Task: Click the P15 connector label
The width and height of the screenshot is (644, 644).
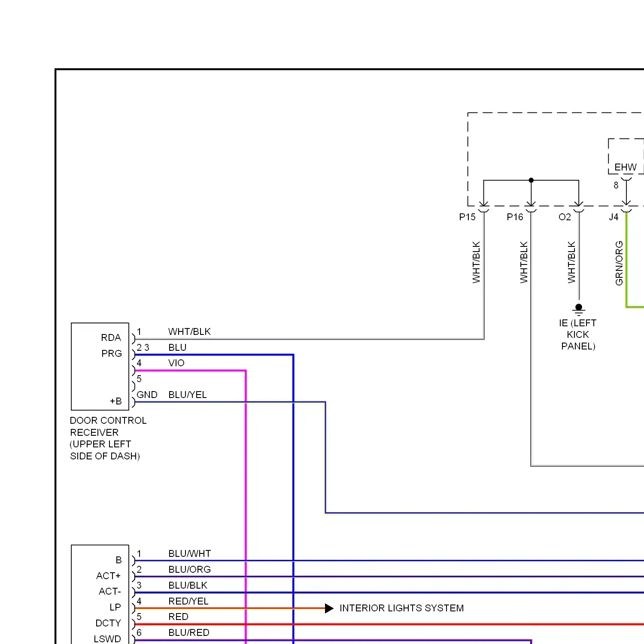Action: tap(468, 217)
